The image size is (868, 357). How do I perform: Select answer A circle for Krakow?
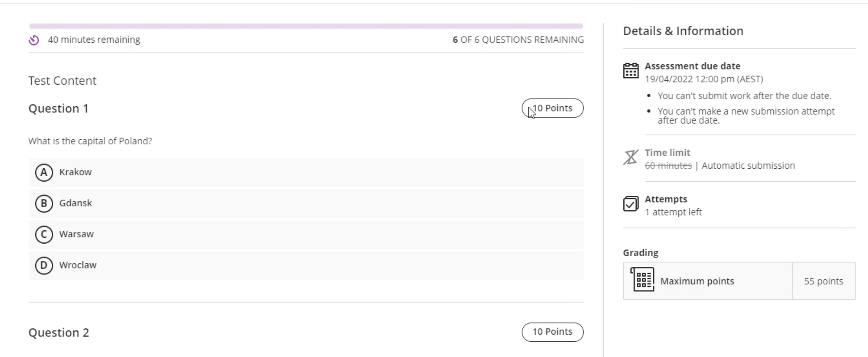tap(44, 172)
